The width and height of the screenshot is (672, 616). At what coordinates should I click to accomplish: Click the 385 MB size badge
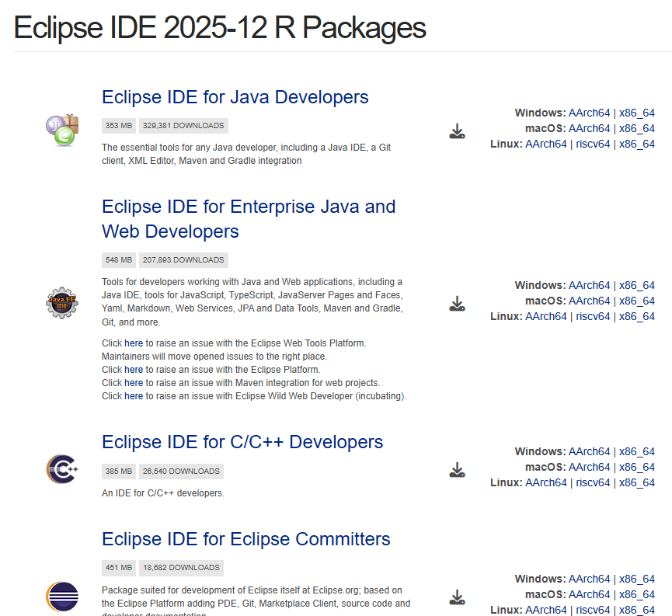(x=119, y=471)
